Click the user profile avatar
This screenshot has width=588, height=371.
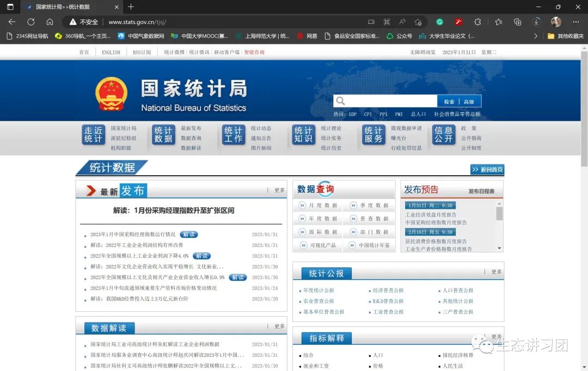point(556,22)
